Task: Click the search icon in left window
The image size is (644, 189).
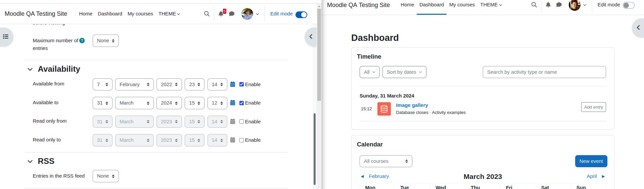Action: coord(207,14)
